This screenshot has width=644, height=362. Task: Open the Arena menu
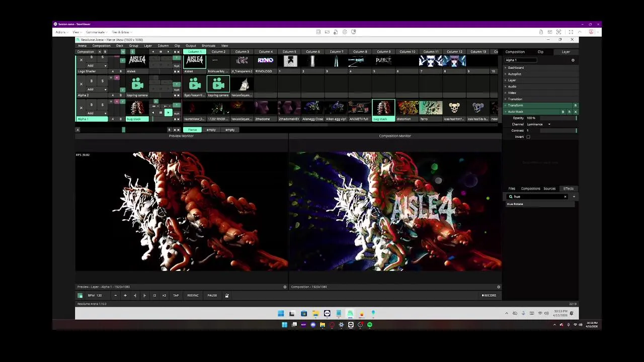pyautogui.click(x=82, y=46)
